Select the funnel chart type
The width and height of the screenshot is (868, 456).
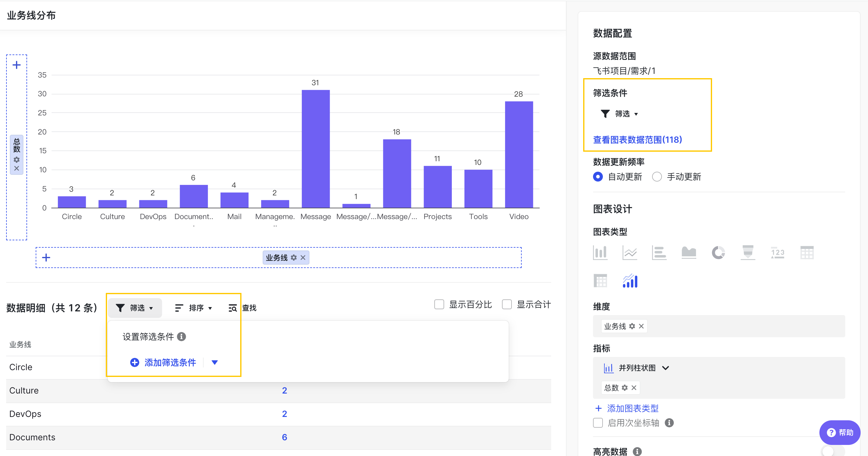[748, 252]
